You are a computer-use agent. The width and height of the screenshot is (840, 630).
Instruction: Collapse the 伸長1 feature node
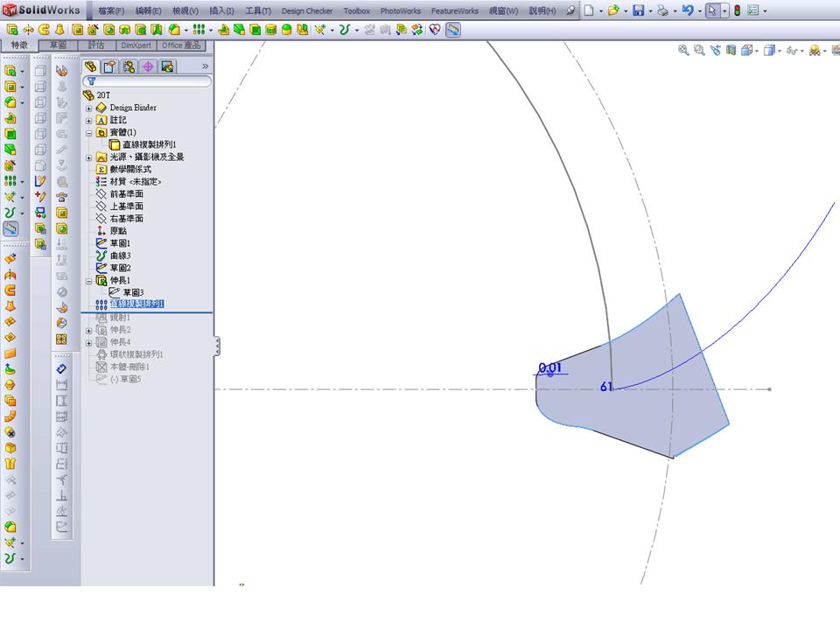[x=89, y=281]
